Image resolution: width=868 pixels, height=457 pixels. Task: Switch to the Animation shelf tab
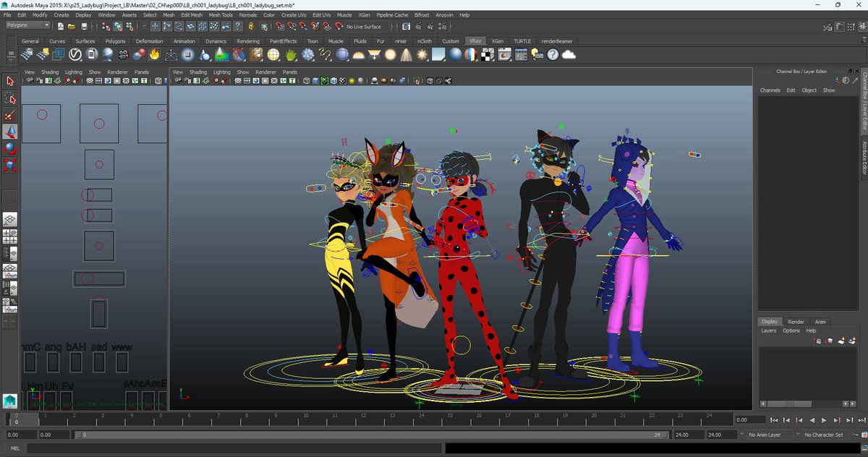pos(184,41)
